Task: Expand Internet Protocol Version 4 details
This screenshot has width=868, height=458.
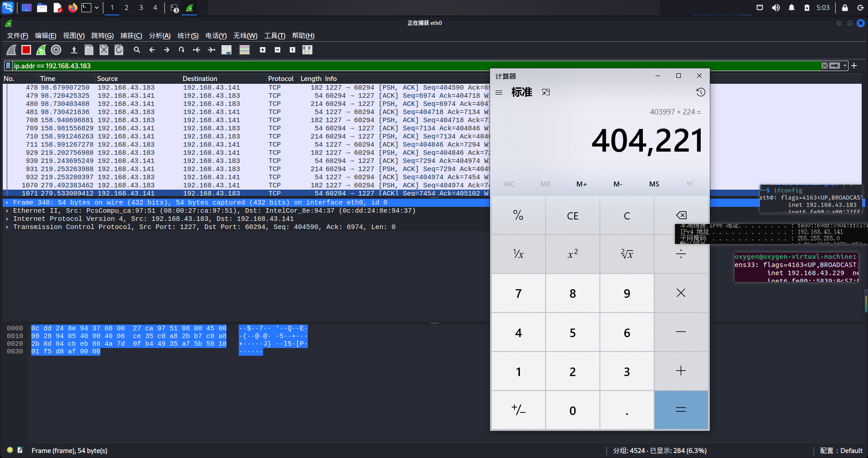Action: (x=7, y=219)
